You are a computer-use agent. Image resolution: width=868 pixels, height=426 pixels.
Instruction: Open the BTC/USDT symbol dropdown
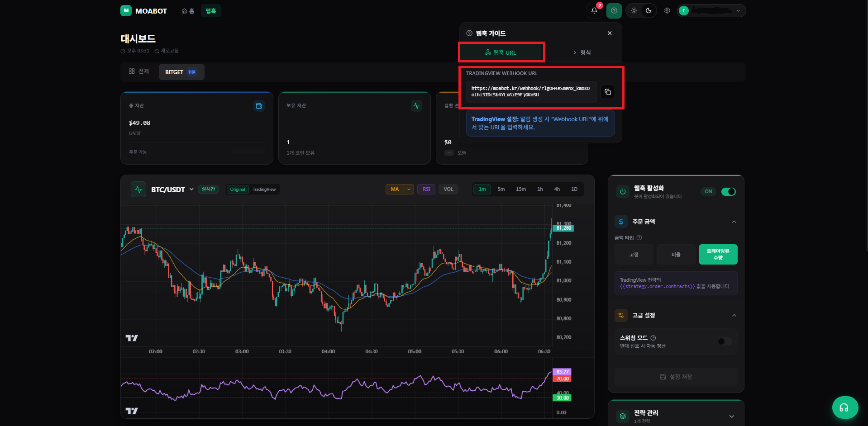click(172, 189)
